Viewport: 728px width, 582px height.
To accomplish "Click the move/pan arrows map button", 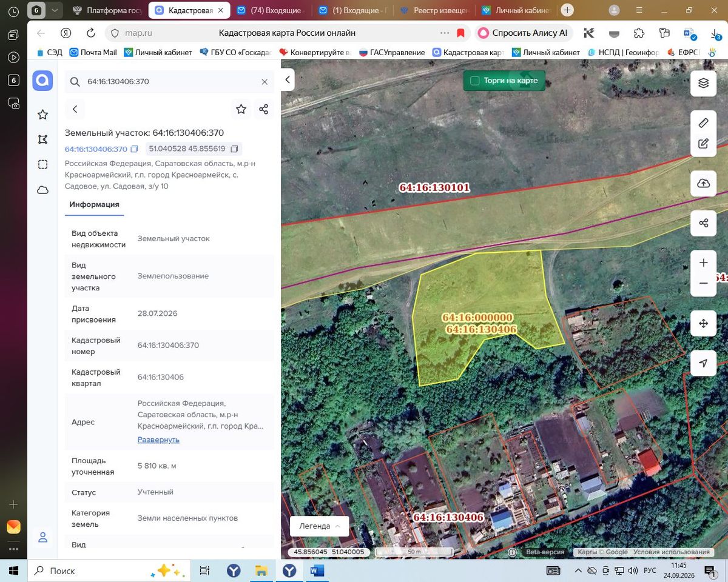I will point(703,324).
